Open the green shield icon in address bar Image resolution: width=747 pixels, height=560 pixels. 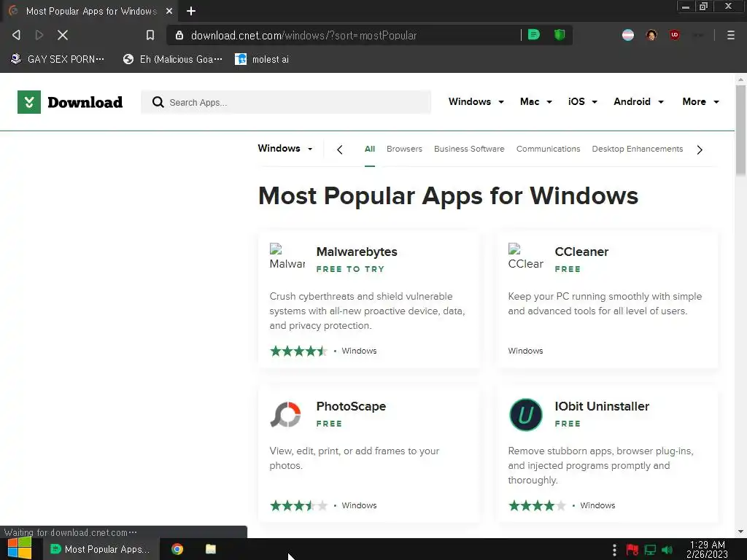click(x=560, y=35)
